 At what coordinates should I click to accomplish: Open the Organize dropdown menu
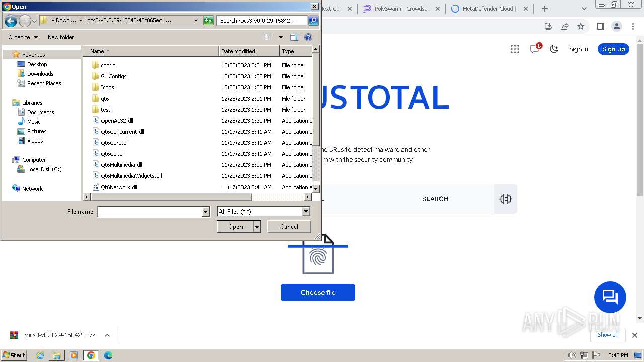pyautogui.click(x=23, y=37)
